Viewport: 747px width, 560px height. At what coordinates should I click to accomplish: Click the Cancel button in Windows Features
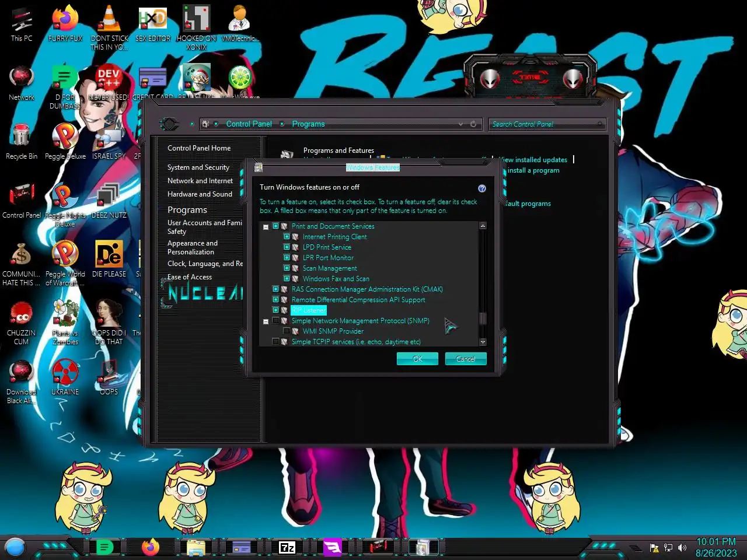[x=466, y=359]
